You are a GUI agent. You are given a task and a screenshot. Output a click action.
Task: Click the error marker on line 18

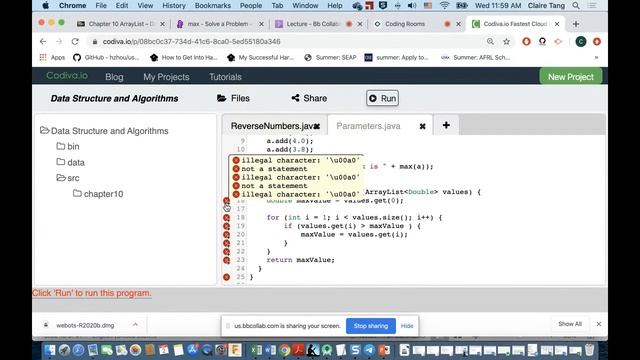227,218
